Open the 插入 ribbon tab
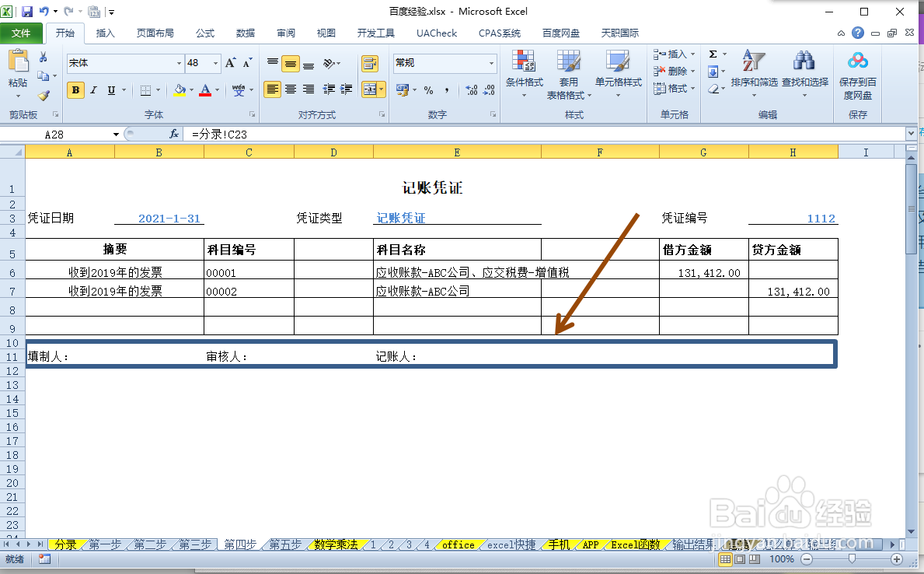Screen dimensions: 924x574 (x=106, y=33)
